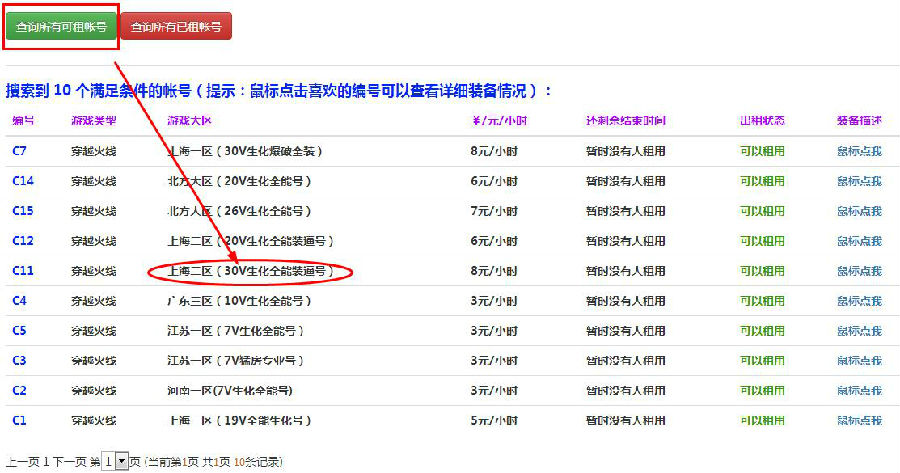Open account number C14 link

coord(22,181)
